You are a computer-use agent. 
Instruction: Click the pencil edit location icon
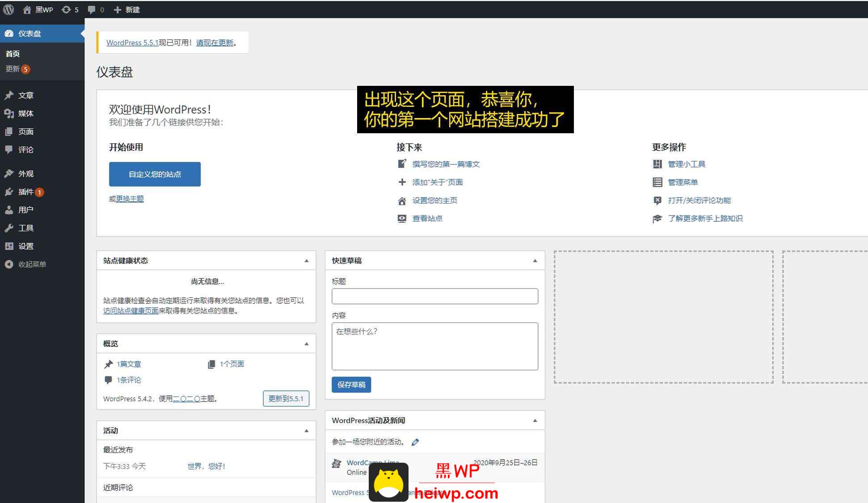pyautogui.click(x=415, y=442)
